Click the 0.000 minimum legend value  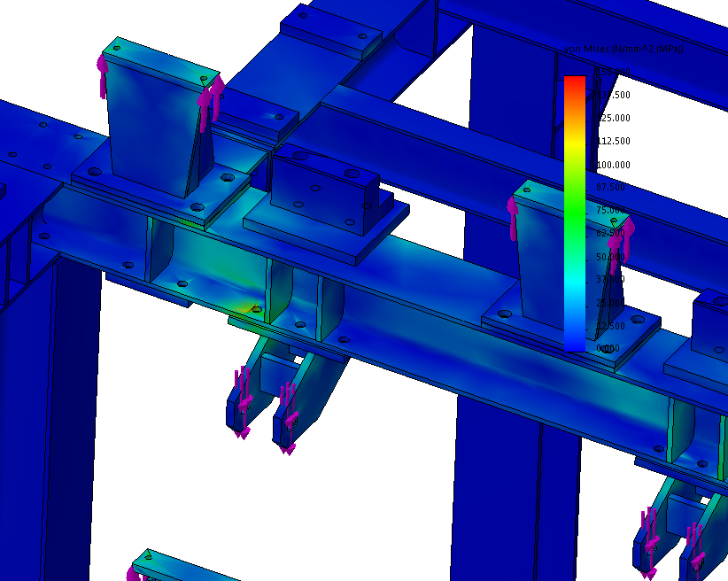coord(608,349)
